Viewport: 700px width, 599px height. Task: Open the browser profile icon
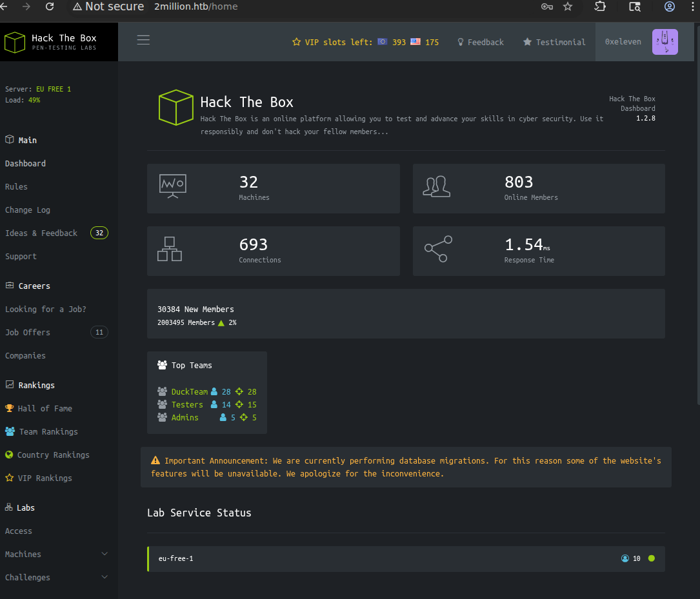[x=669, y=6]
